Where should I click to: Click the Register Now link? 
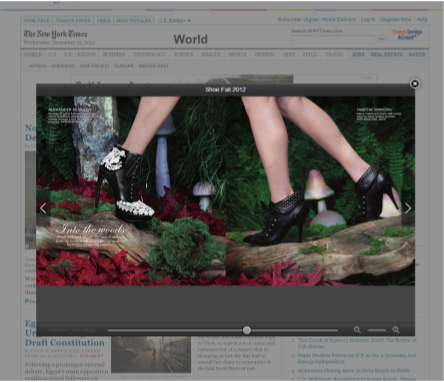pos(396,20)
